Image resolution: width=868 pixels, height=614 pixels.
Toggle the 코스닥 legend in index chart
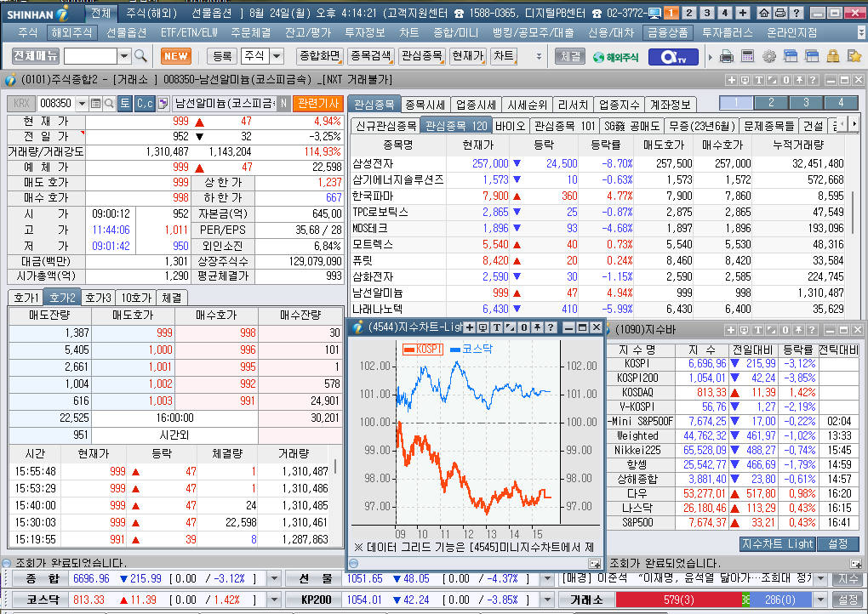tap(471, 349)
